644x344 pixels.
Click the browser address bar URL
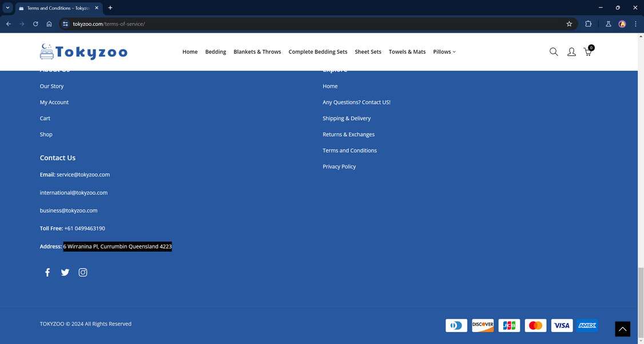(109, 24)
